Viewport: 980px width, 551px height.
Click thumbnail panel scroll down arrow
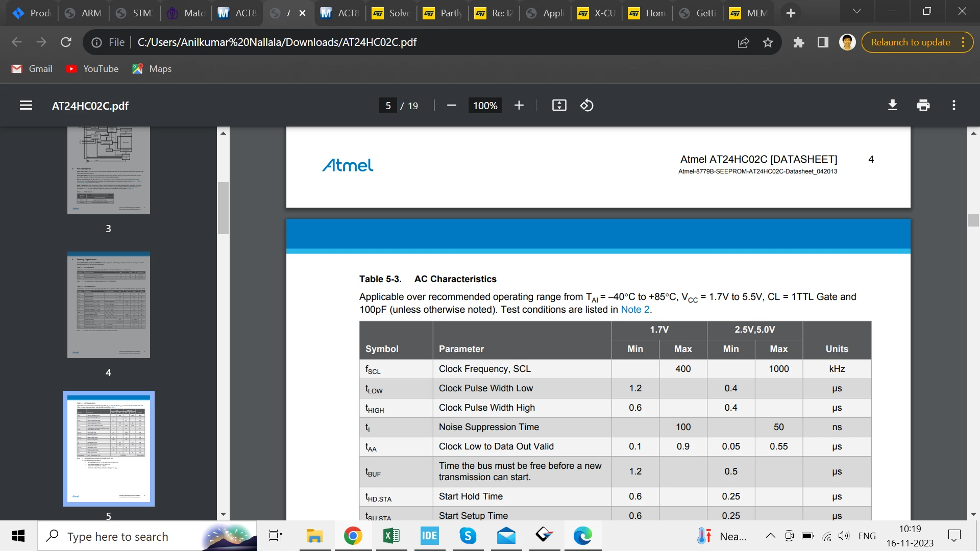click(223, 514)
